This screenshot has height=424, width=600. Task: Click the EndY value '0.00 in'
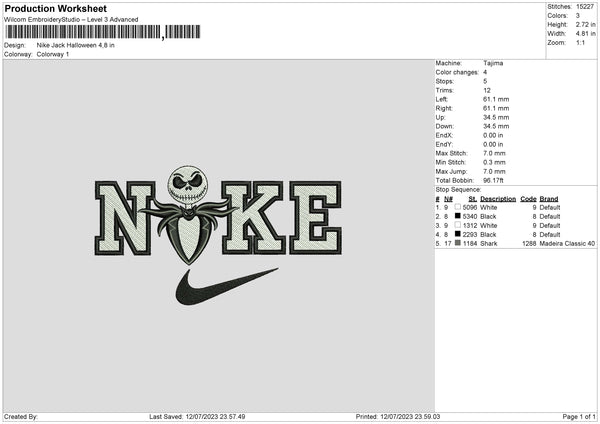493,144
